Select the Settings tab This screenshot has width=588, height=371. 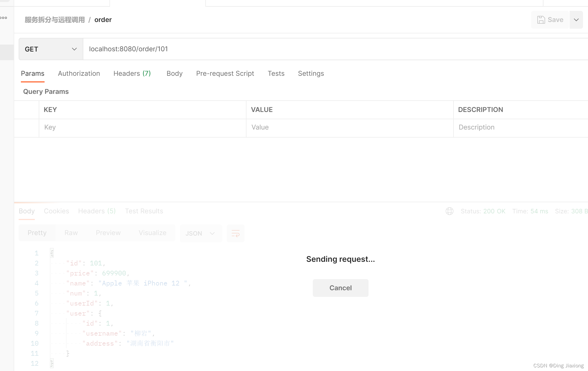311,74
